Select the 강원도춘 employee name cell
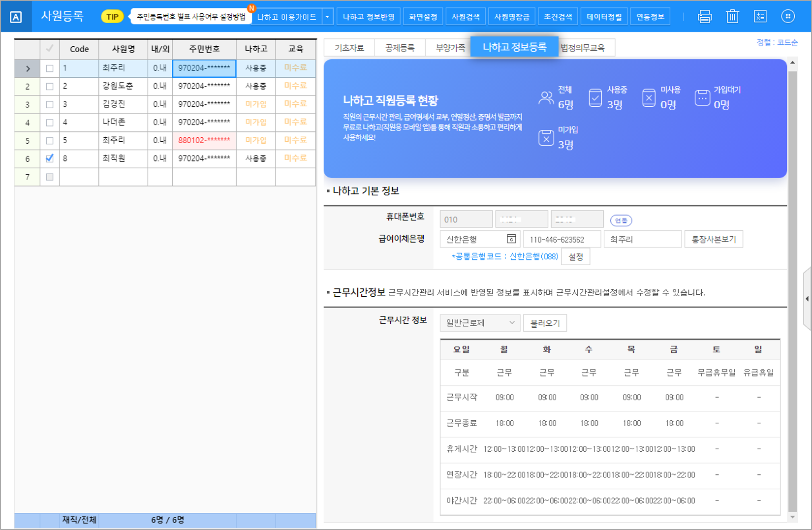 tap(124, 87)
